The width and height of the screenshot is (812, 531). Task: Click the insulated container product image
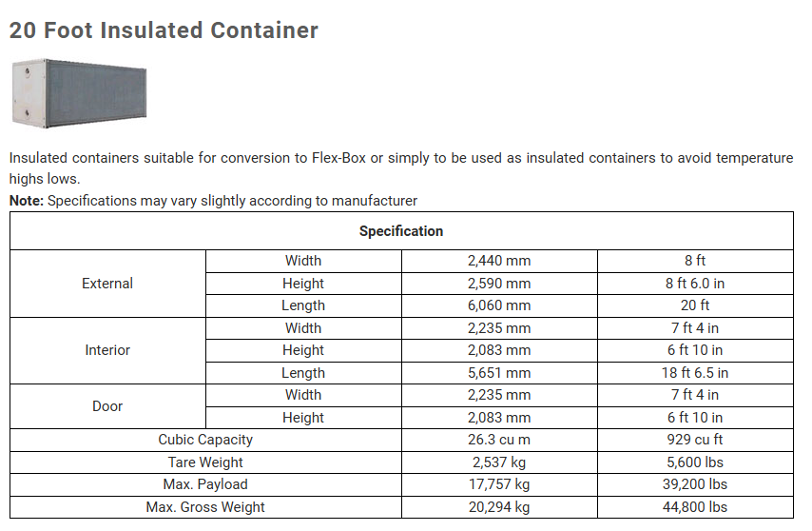pos(78,94)
